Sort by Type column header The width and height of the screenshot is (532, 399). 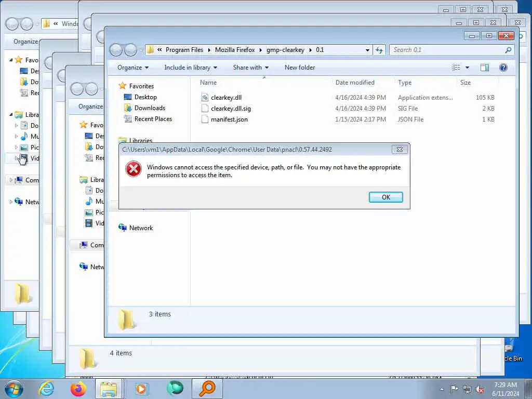point(404,83)
